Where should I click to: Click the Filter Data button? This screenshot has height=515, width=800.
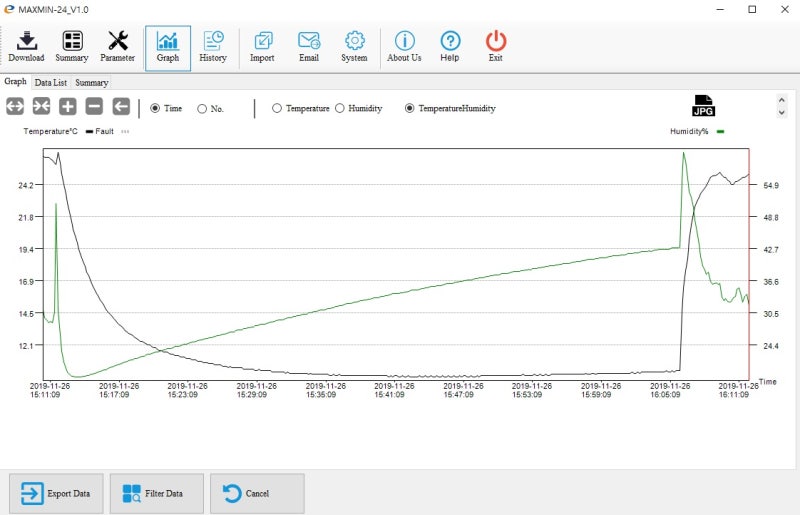pos(157,494)
